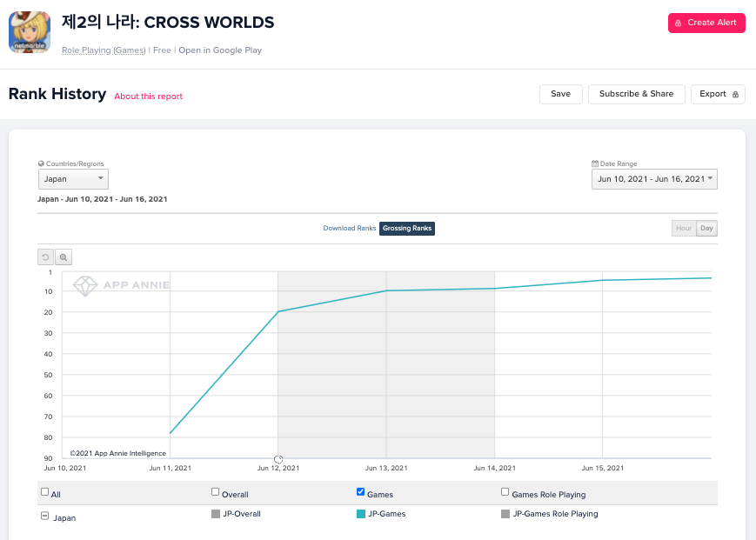Click the globe icon beside Countries/Regions
The height and width of the screenshot is (540, 756).
click(41, 163)
